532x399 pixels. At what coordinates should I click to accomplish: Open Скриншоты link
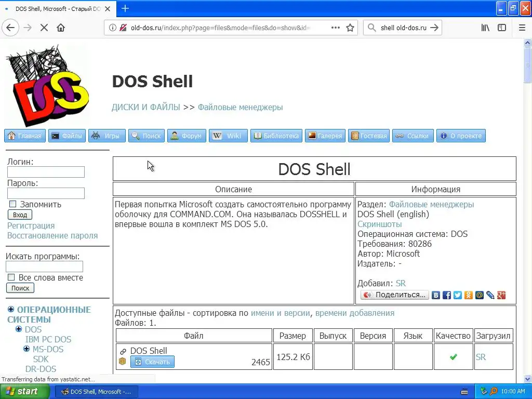point(379,224)
